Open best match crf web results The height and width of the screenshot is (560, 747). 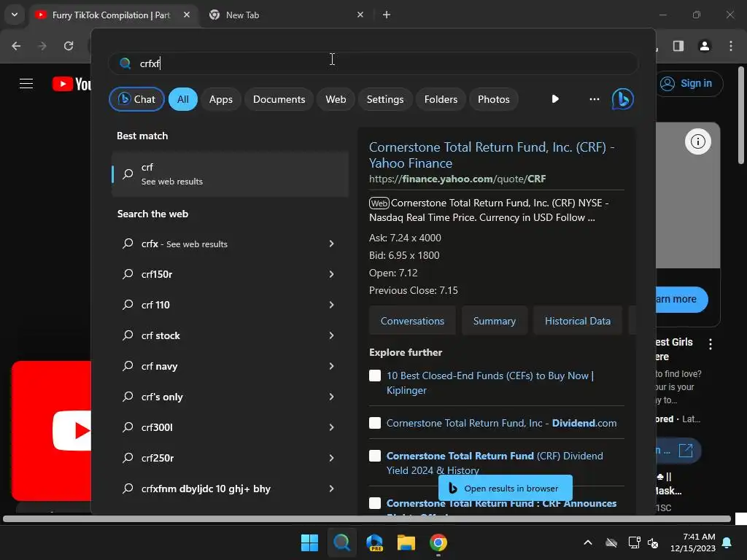(x=230, y=174)
